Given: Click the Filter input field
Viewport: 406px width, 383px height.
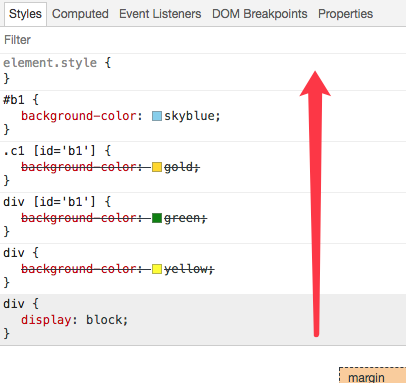Looking at the screenshot, I should point(203,40).
